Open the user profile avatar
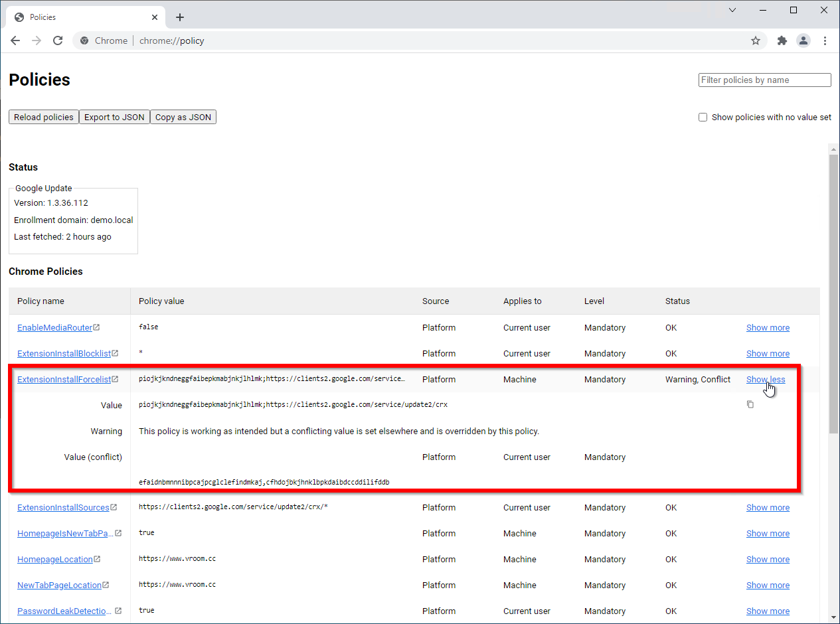 pos(803,40)
